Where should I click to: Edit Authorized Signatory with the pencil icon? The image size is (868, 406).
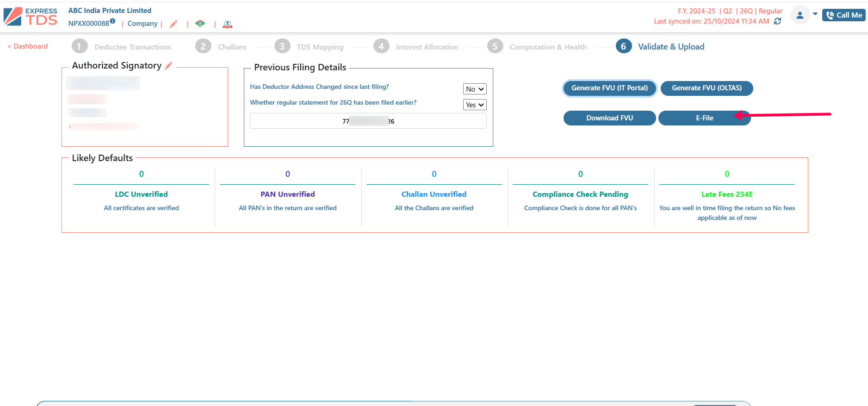click(x=168, y=66)
